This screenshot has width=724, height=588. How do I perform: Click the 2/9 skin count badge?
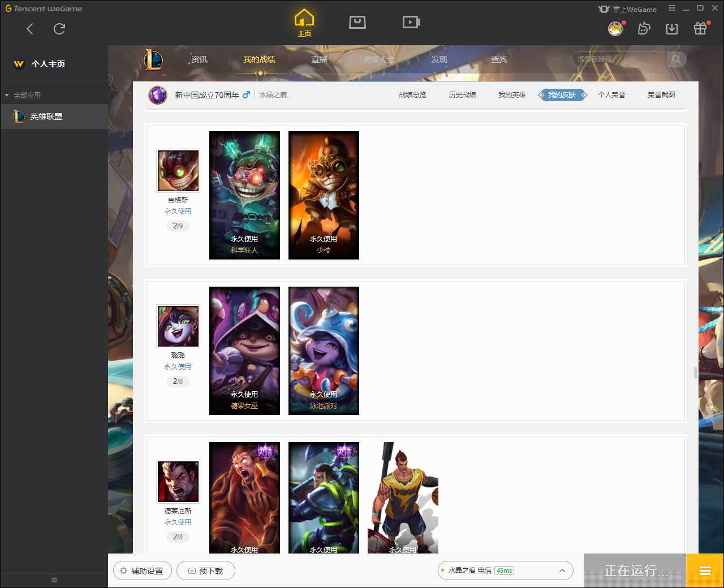(x=178, y=226)
